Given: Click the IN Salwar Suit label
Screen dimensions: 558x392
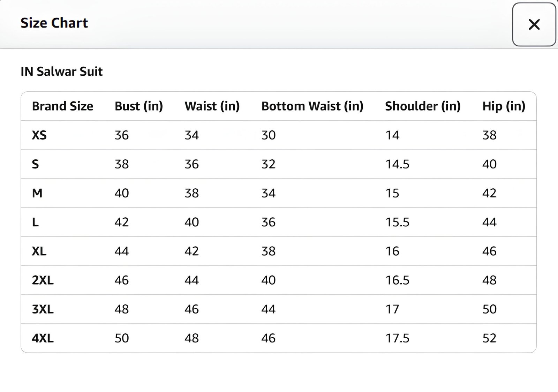Looking at the screenshot, I should 61,71.
